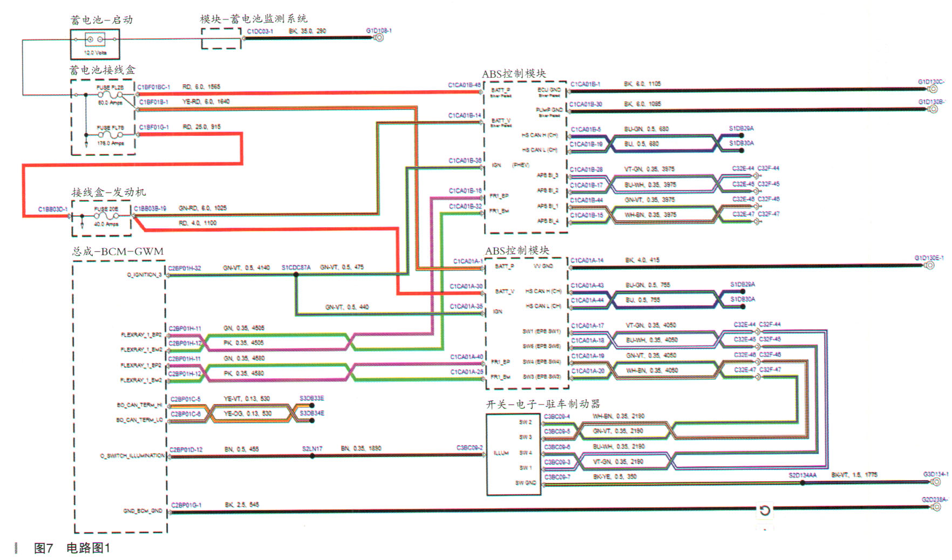The image size is (952, 560).
Task: Click connector label C1BB03B-19
Action: pos(150,208)
